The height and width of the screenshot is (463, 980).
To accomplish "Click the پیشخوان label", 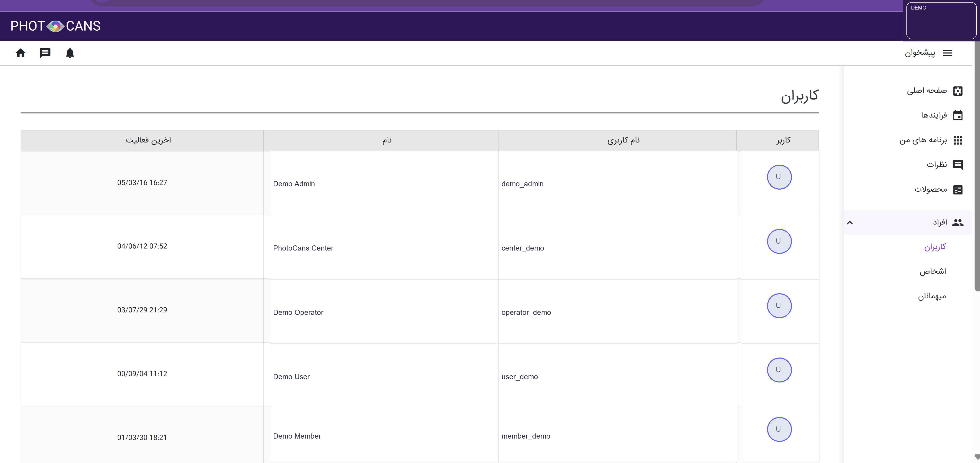I will click(920, 53).
